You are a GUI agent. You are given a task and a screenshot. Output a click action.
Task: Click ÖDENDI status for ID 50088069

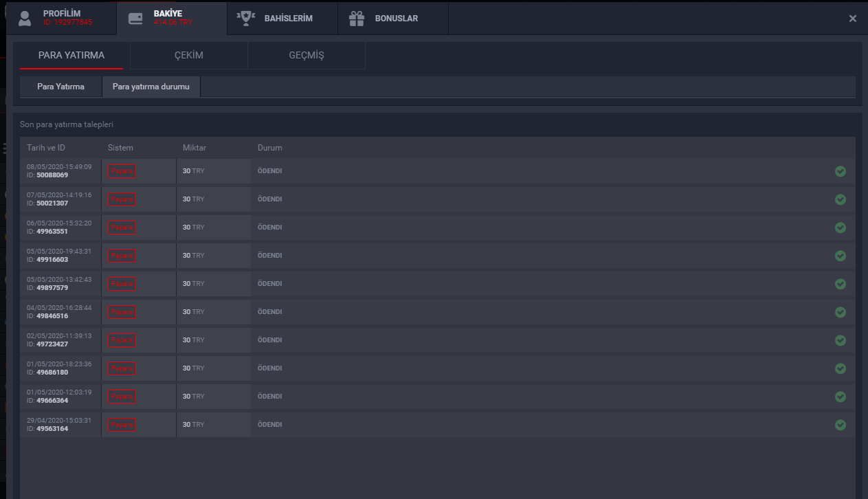click(x=269, y=171)
